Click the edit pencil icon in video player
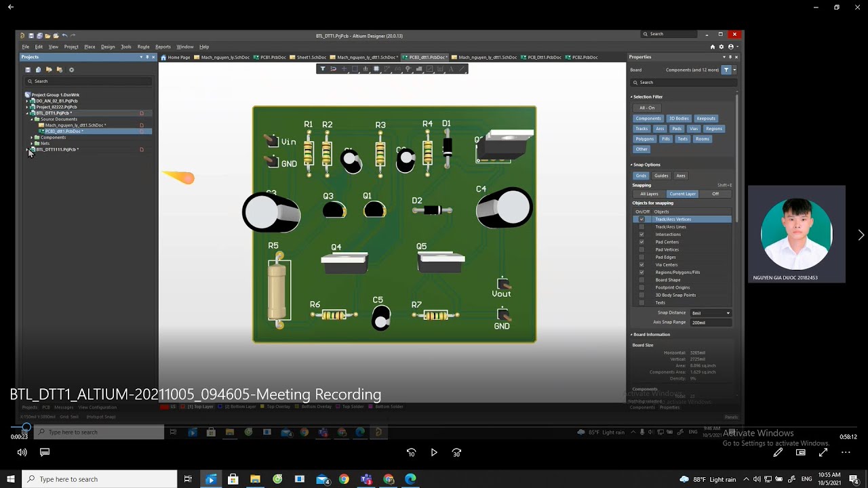The height and width of the screenshot is (488, 868). coord(778,452)
